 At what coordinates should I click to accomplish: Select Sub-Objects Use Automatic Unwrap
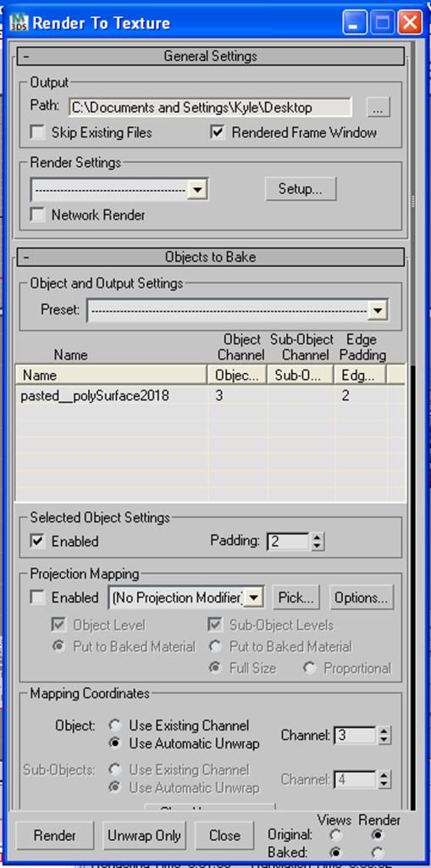coord(115,787)
